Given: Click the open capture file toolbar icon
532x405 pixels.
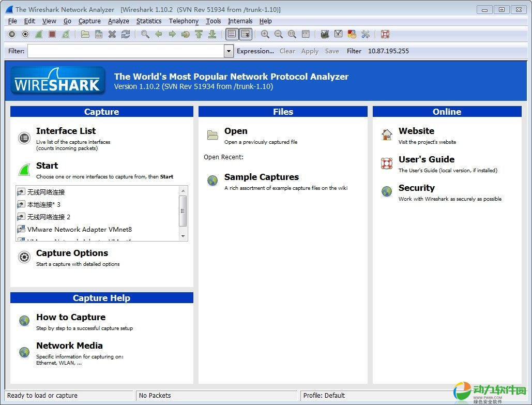Looking at the screenshot, I should [85, 35].
